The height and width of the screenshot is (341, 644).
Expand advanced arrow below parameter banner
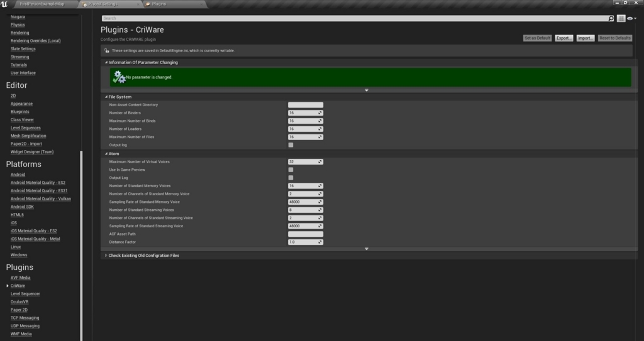tap(367, 90)
